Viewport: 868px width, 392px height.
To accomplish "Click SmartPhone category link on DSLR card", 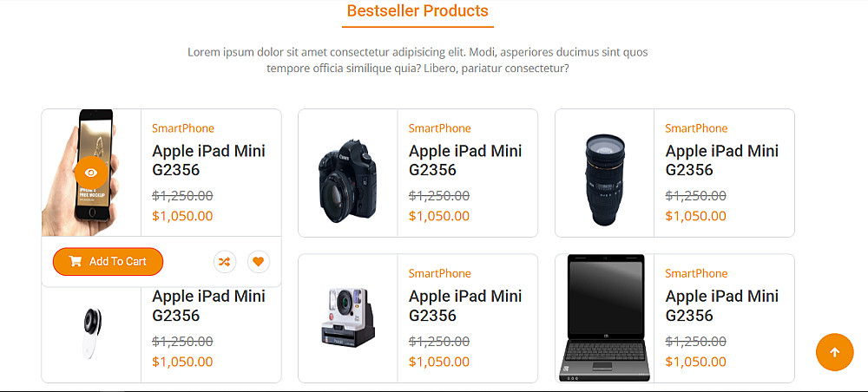I will tap(439, 128).
